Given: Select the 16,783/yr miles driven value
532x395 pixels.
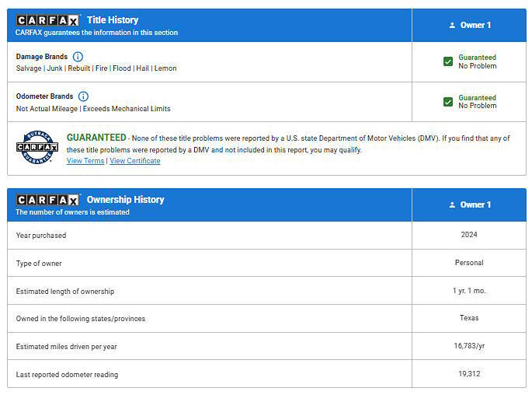Looking at the screenshot, I should point(469,346).
